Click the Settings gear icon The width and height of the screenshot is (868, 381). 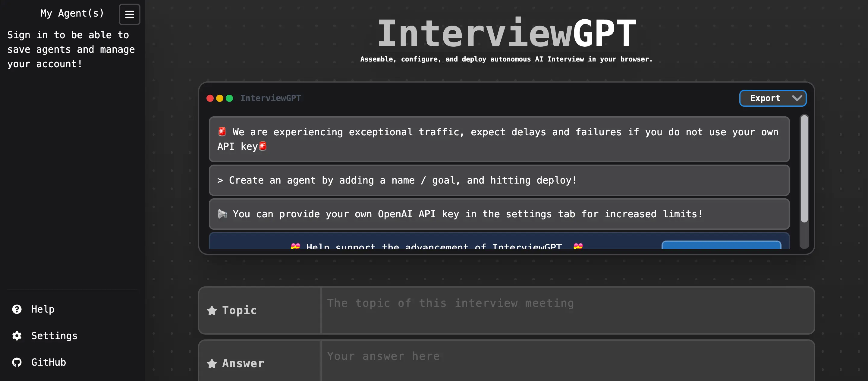coord(17,335)
